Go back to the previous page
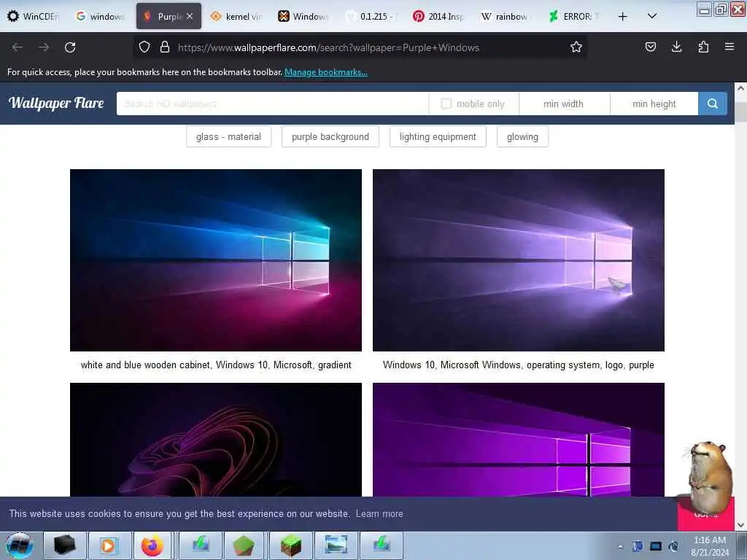This screenshot has width=747, height=560. point(18,47)
